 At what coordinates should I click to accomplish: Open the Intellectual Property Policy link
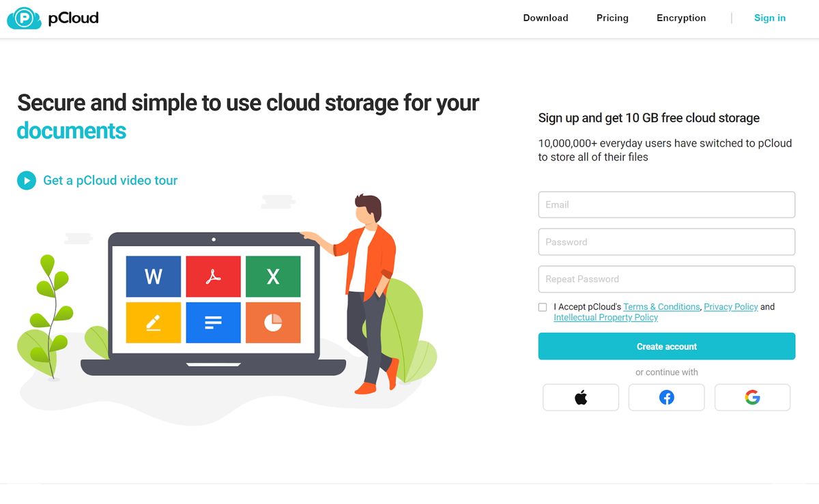[605, 317]
